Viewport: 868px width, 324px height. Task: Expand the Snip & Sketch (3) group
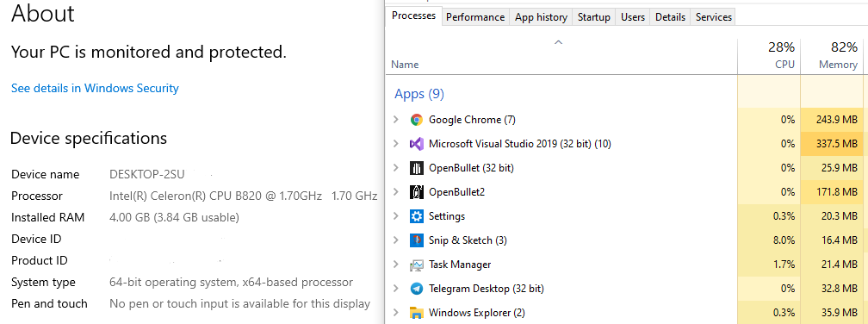395,240
